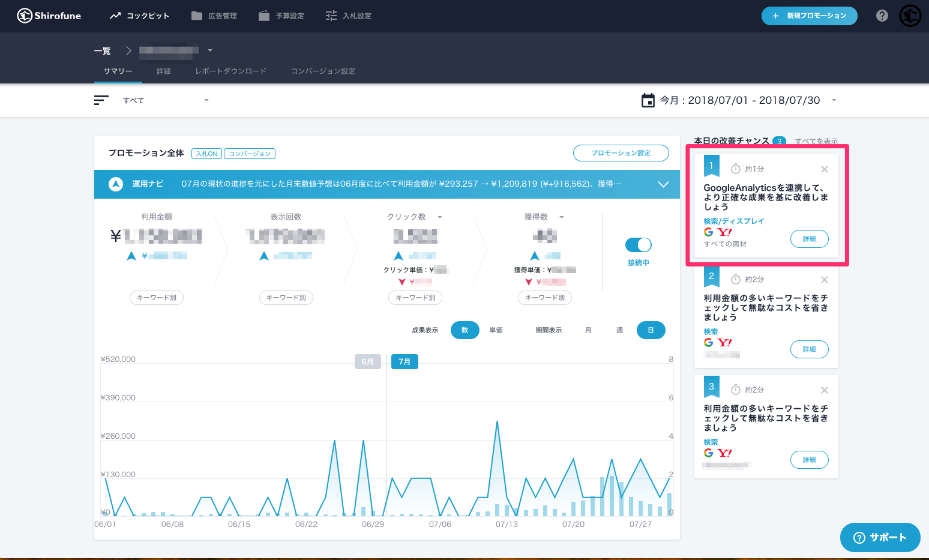
Task: Click キーワード別 under クリック数
Action: coord(416,298)
